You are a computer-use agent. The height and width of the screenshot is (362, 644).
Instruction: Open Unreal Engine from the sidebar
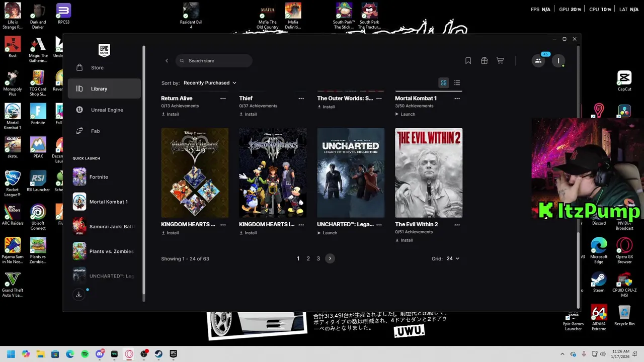point(104,110)
